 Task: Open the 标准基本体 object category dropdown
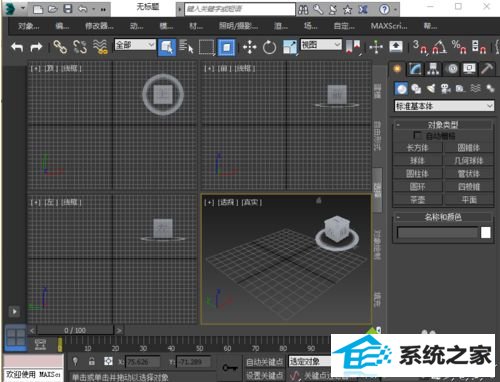click(x=444, y=106)
